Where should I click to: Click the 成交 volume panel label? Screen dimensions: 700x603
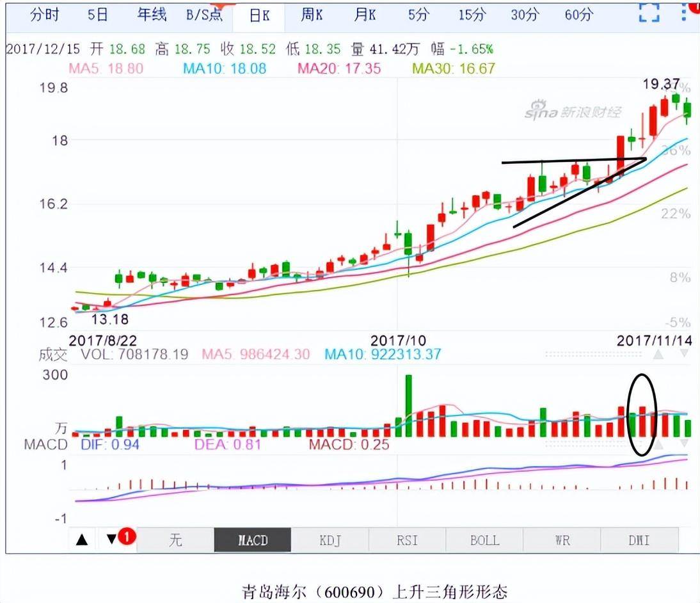(x=52, y=355)
